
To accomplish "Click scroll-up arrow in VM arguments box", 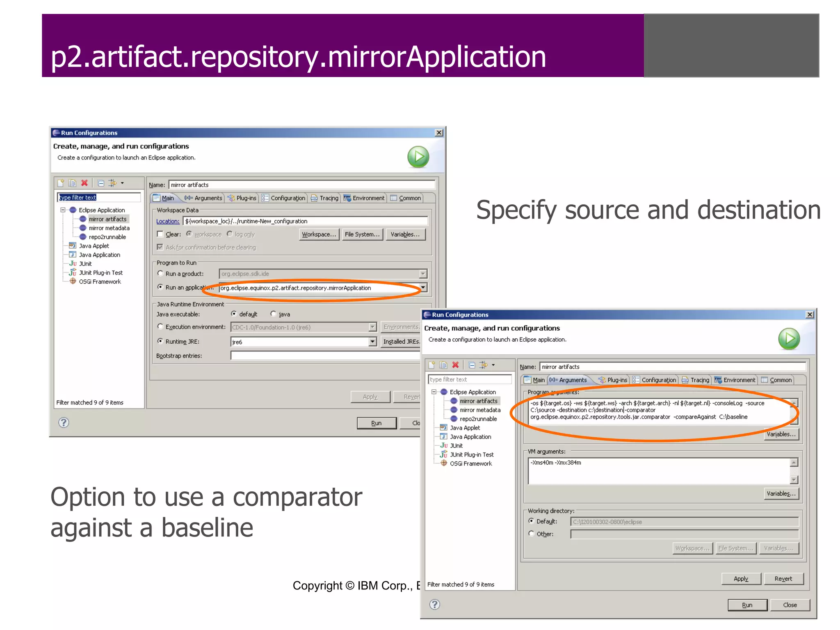I will coord(794,463).
